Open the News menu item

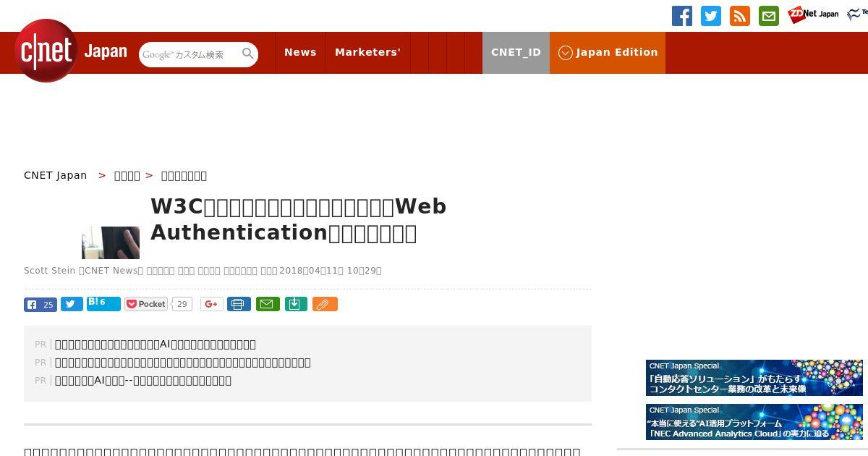(300, 52)
